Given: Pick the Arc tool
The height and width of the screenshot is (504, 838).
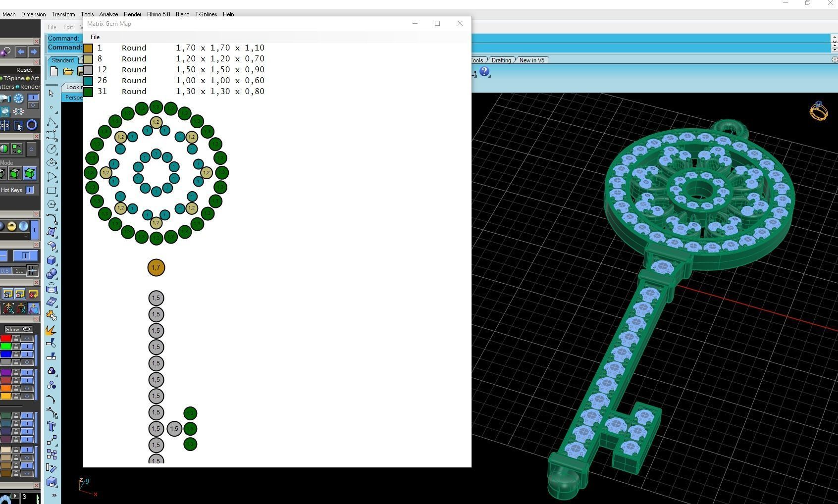Looking at the screenshot, I should click(52, 177).
